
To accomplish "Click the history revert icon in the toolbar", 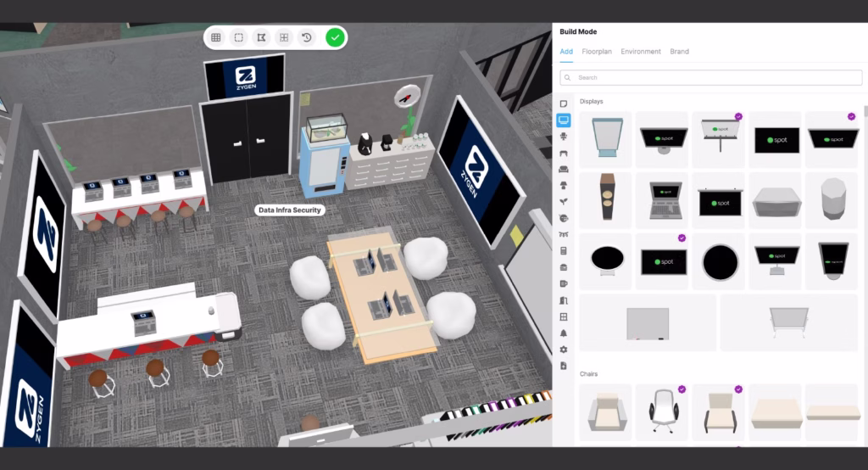I will [x=307, y=37].
